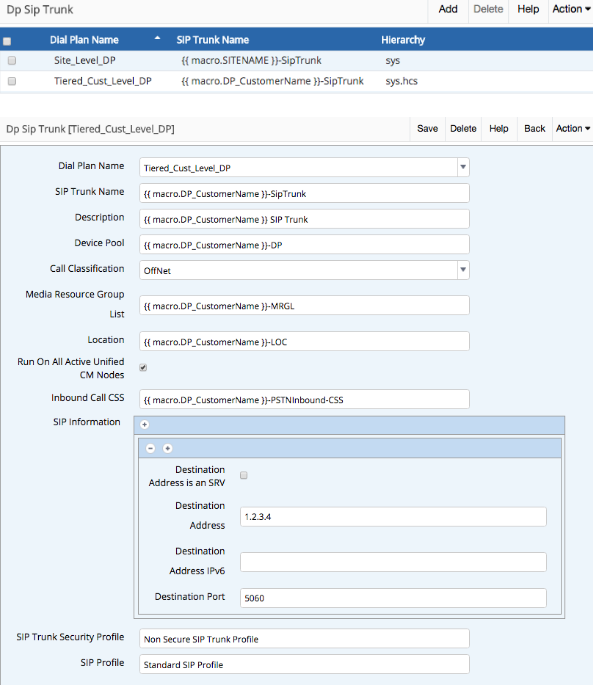Select the sys.hcs hierarchy cell
This screenshot has width=593, height=685.
(x=402, y=81)
